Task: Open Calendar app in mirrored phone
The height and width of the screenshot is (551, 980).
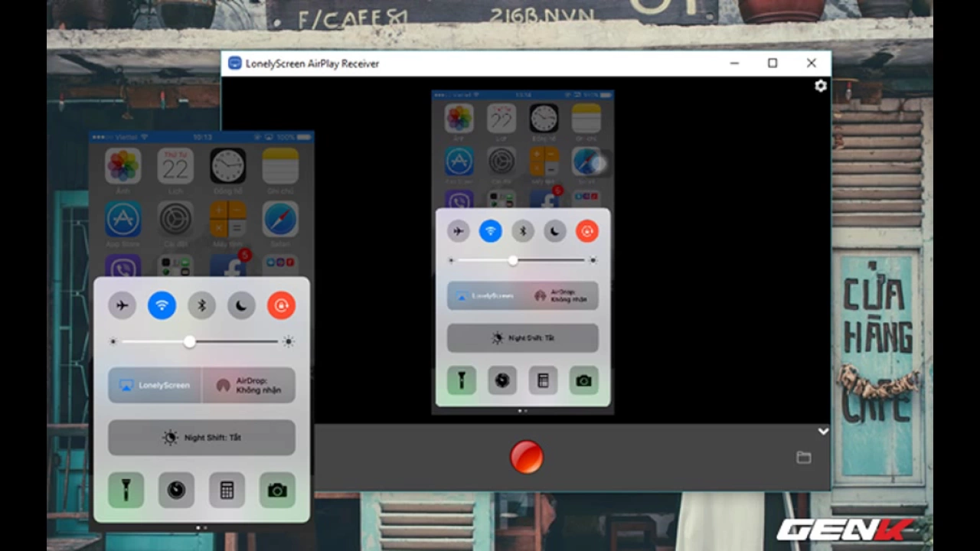Action: click(x=501, y=119)
